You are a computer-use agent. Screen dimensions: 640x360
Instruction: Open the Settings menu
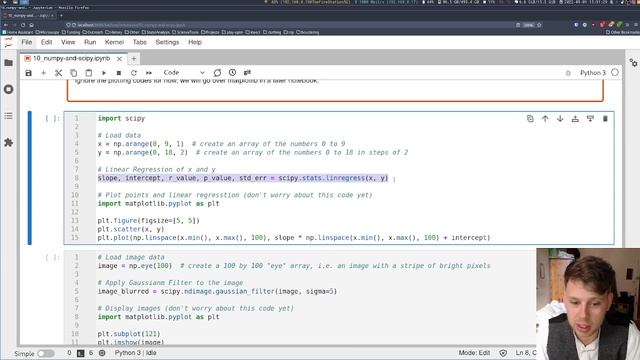(167, 42)
